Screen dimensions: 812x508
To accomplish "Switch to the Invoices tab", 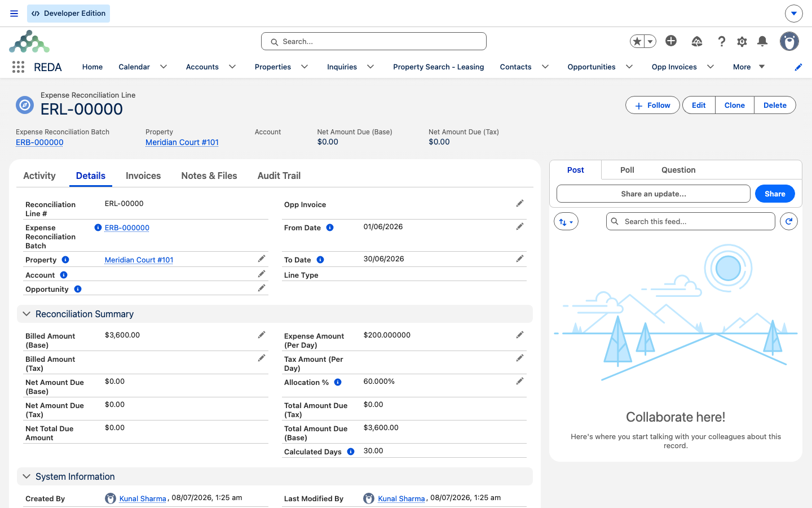I will coord(143,176).
